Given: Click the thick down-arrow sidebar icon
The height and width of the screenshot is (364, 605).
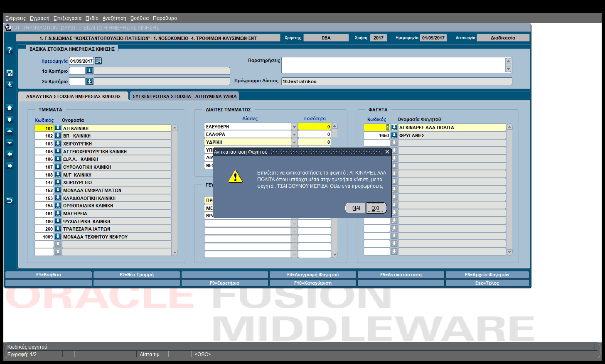Looking at the screenshot, I should (x=10, y=119).
